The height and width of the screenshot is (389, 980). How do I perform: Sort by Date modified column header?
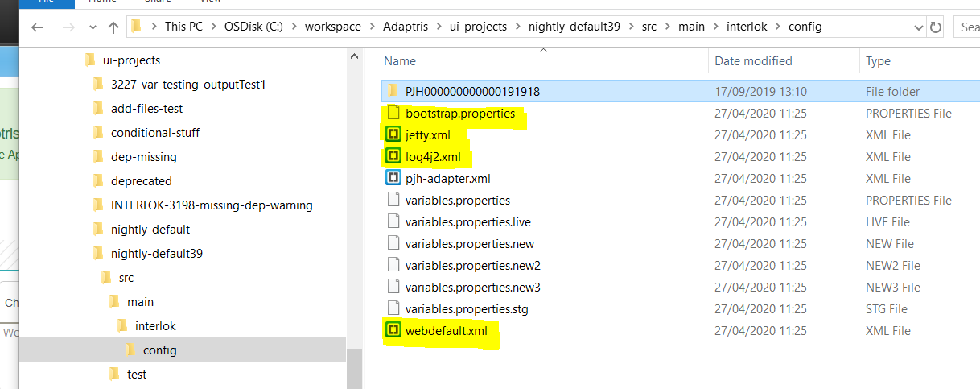tap(753, 61)
